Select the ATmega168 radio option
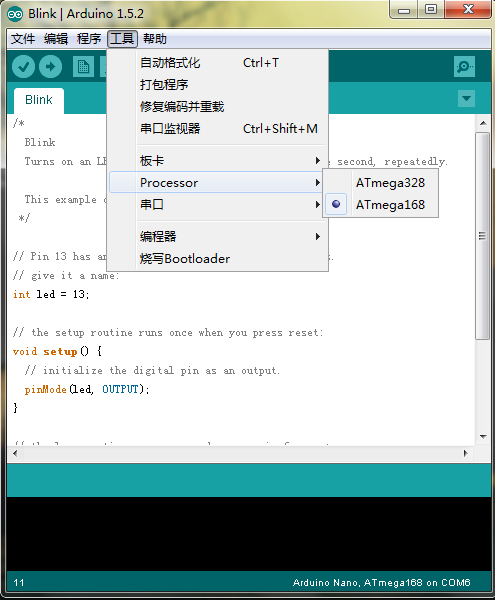This screenshot has height=600, width=495. (381, 205)
